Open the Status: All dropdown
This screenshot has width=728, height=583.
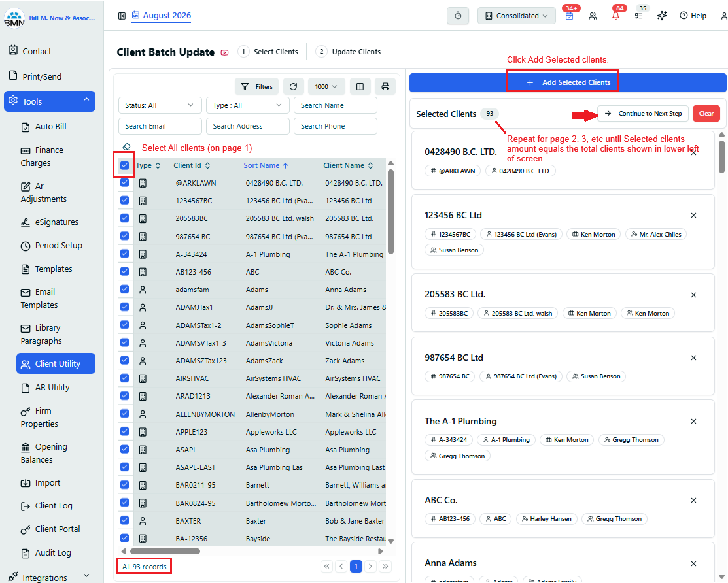click(160, 105)
